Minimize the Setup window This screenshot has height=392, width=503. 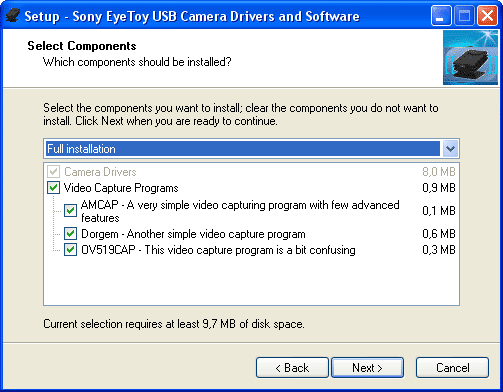(x=441, y=16)
